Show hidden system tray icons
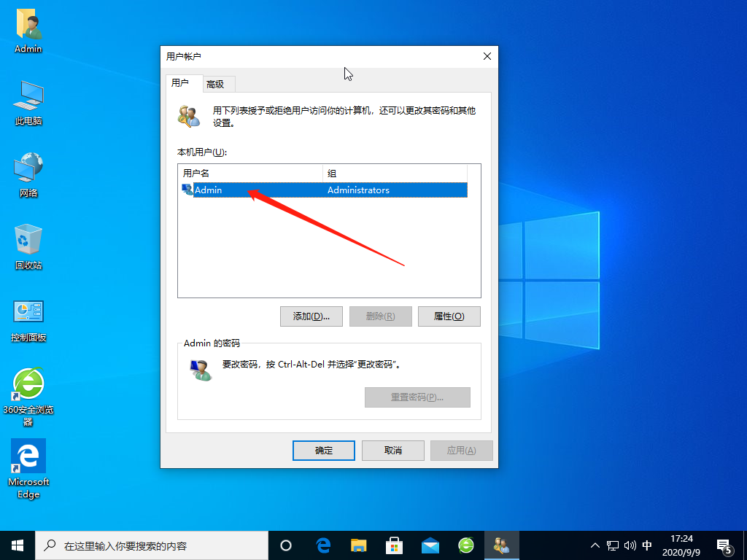The image size is (747, 560). tap(595, 545)
